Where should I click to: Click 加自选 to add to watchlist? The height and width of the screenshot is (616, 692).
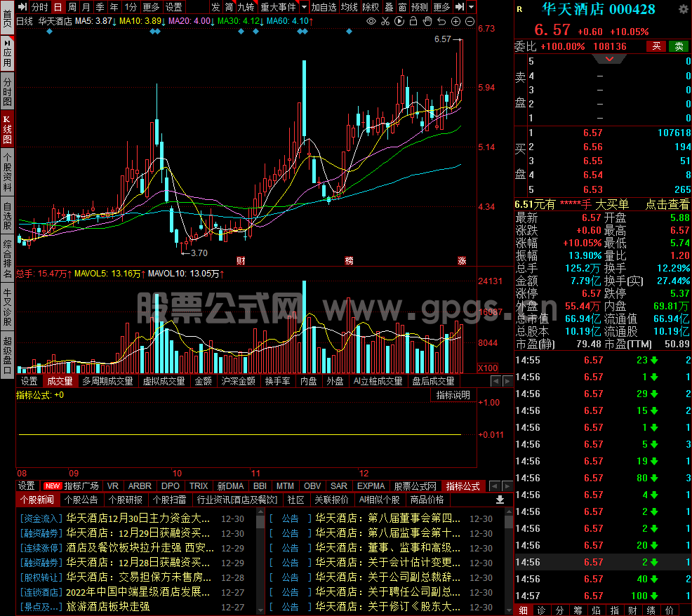pyautogui.click(x=324, y=7)
